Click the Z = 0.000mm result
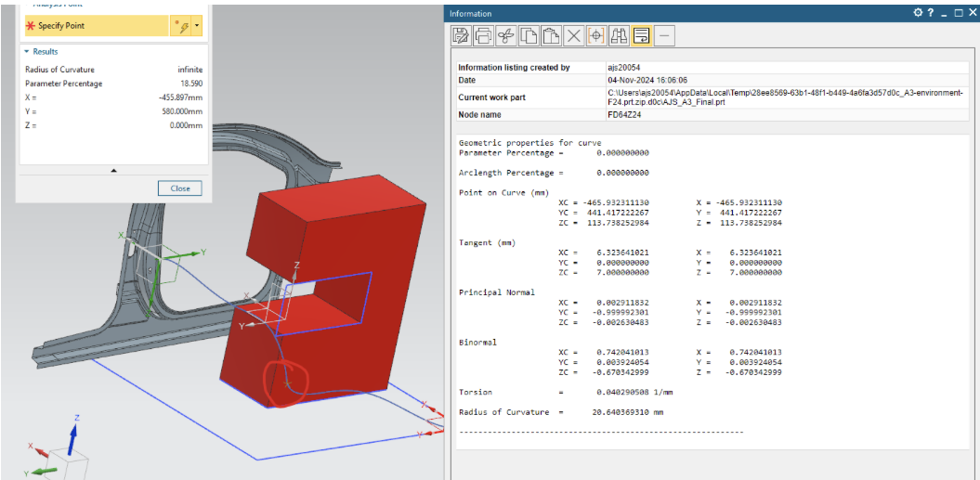980x480 pixels. tap(187, 125)
